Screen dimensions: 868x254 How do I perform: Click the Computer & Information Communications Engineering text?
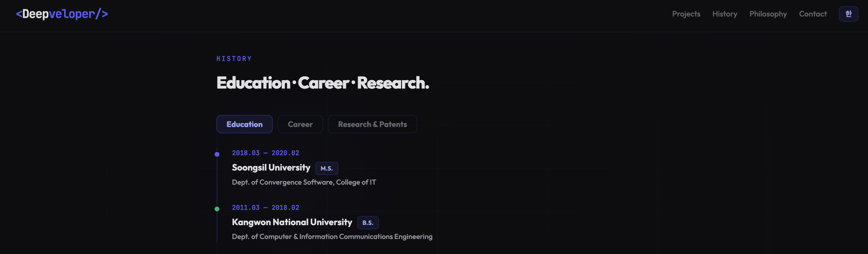(332, 237)
